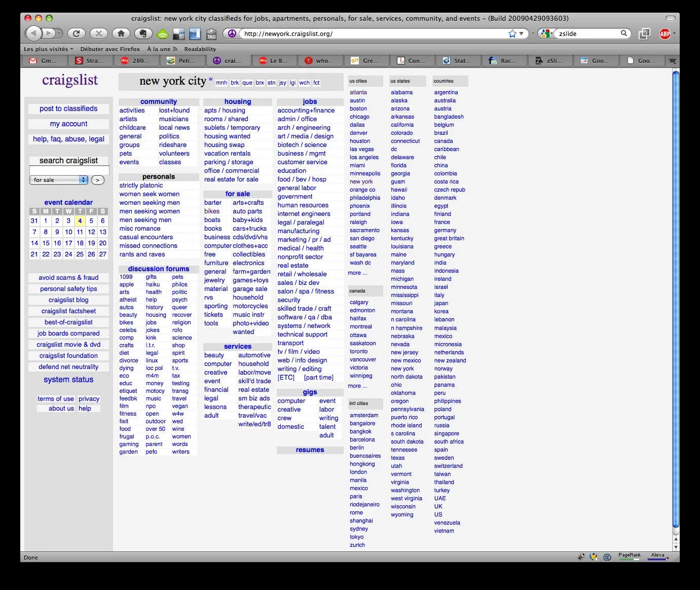This screenshot has width=700, height=590.
Task: Click the blue bookmark ribbon toolbar icon
Action: [195, 34]
